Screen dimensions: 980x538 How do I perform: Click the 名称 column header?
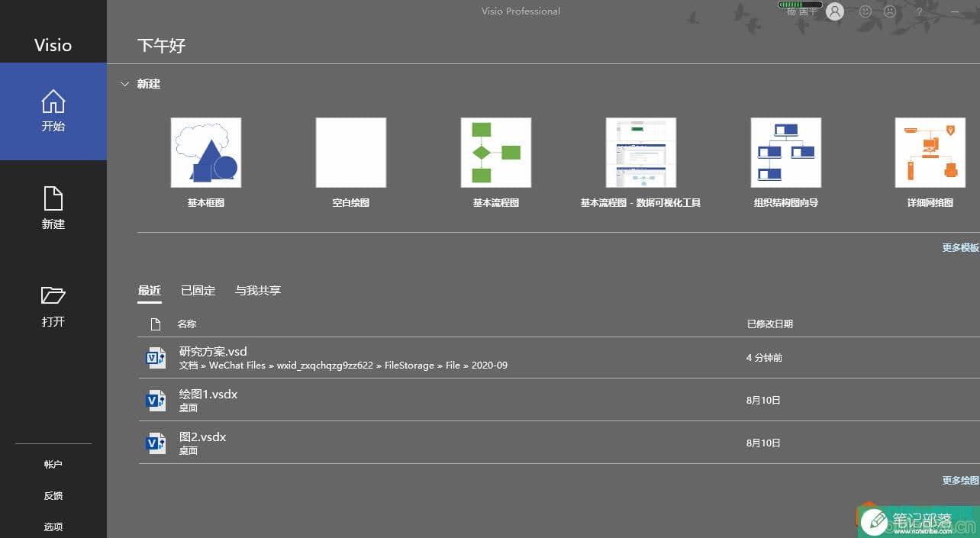point(187,324)
